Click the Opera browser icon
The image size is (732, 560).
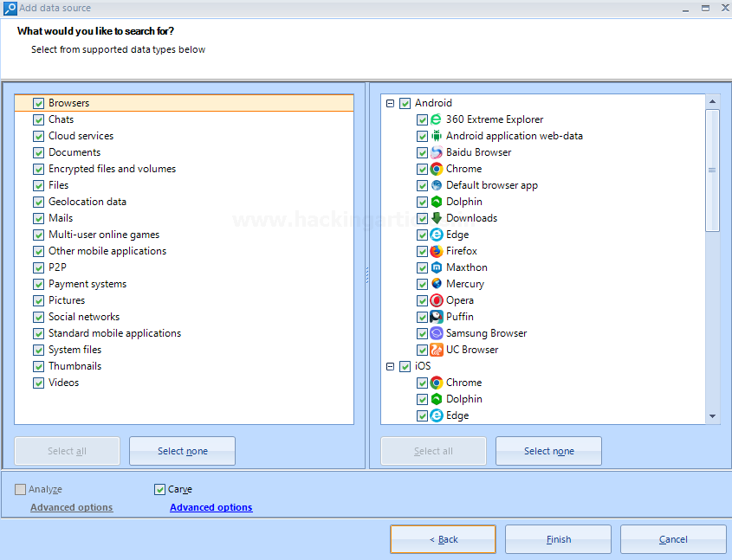[x=437, y=300]
